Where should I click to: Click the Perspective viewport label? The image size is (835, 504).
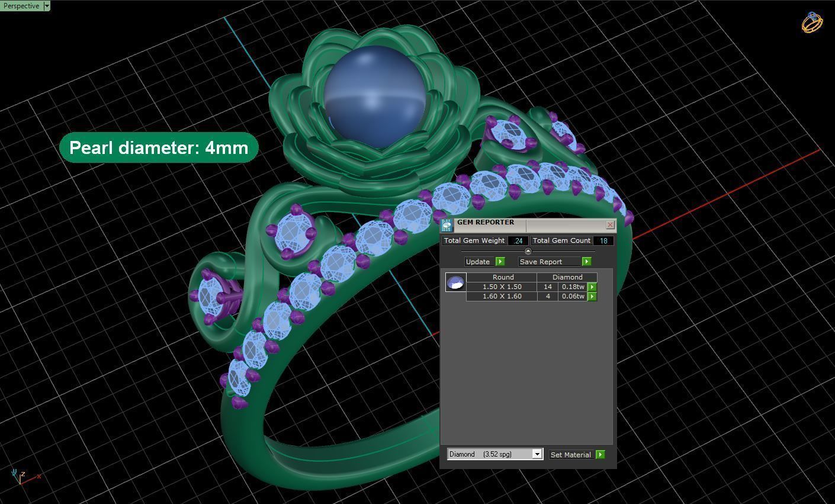point(21,6)
